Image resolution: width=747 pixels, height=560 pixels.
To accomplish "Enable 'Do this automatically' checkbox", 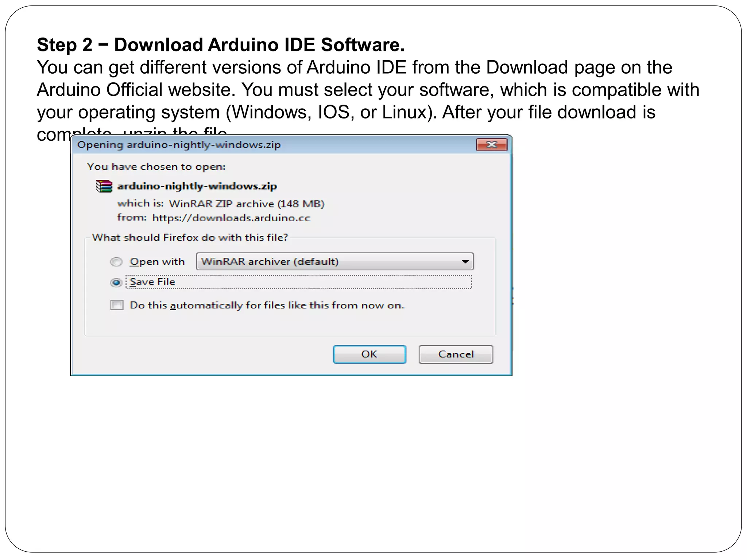I will [x=117, y=305].
